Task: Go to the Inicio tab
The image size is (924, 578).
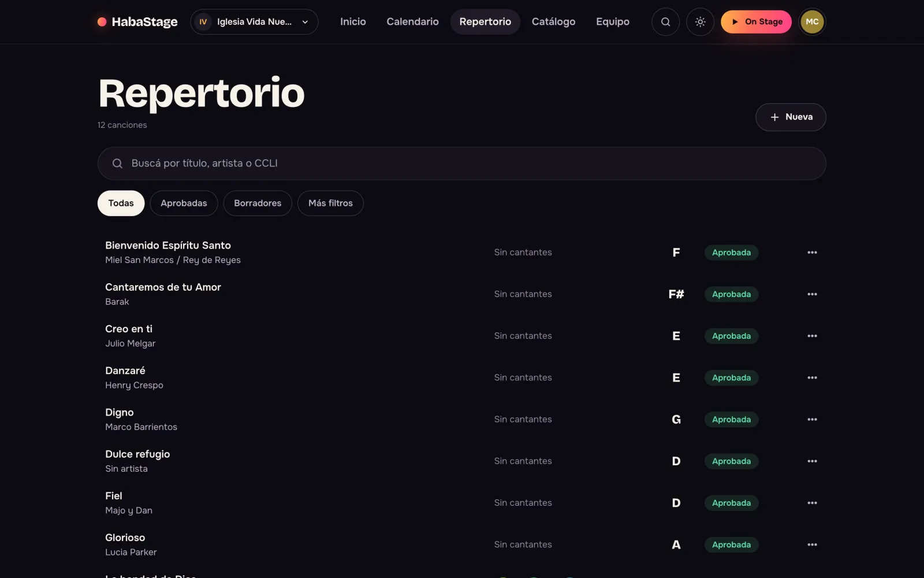Action: click(353, 22)
